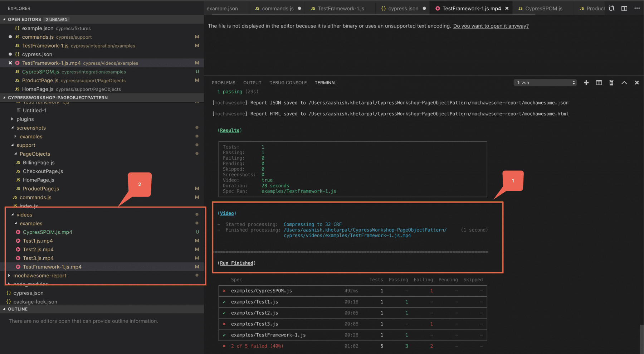Viewport: 644px width, 354px height.
Task: Select commands.js in Open Editors
Action: [x=38, y=37]
